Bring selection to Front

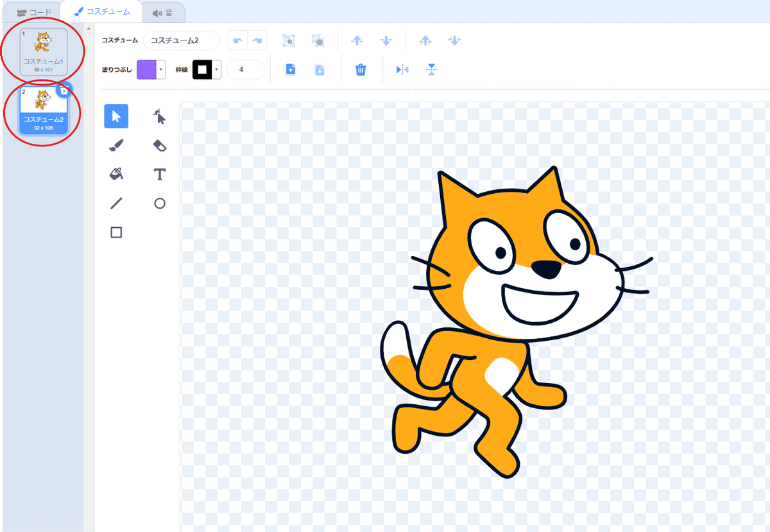click(x=425, y=40)
